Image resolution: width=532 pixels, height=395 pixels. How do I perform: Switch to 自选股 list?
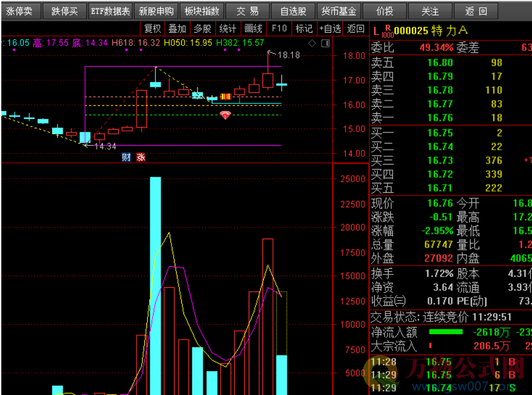(x=293, y=11)
